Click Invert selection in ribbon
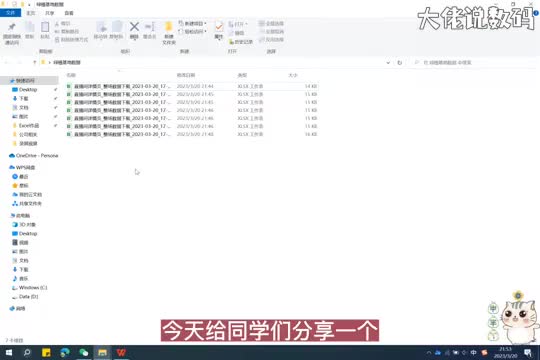 (271, 40)
